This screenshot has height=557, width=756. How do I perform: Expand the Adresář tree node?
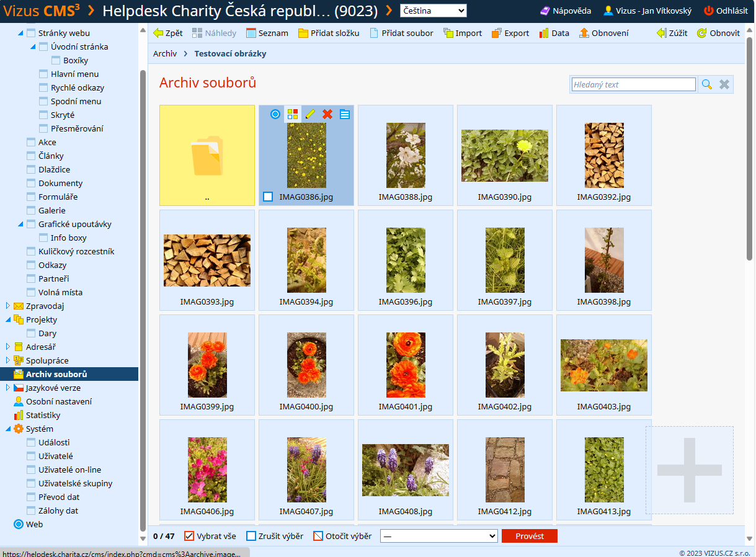tap(7, 347)
